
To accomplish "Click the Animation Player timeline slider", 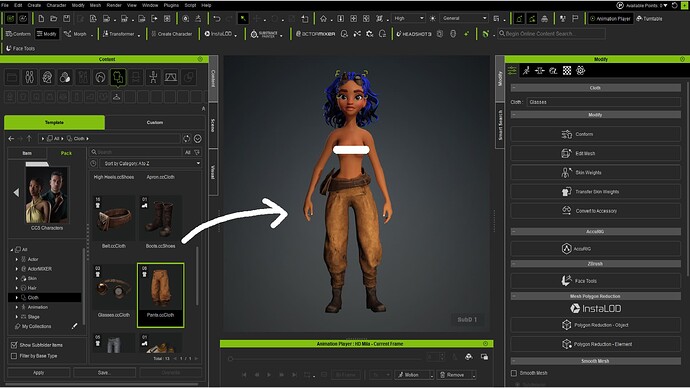I will (326, 359).
